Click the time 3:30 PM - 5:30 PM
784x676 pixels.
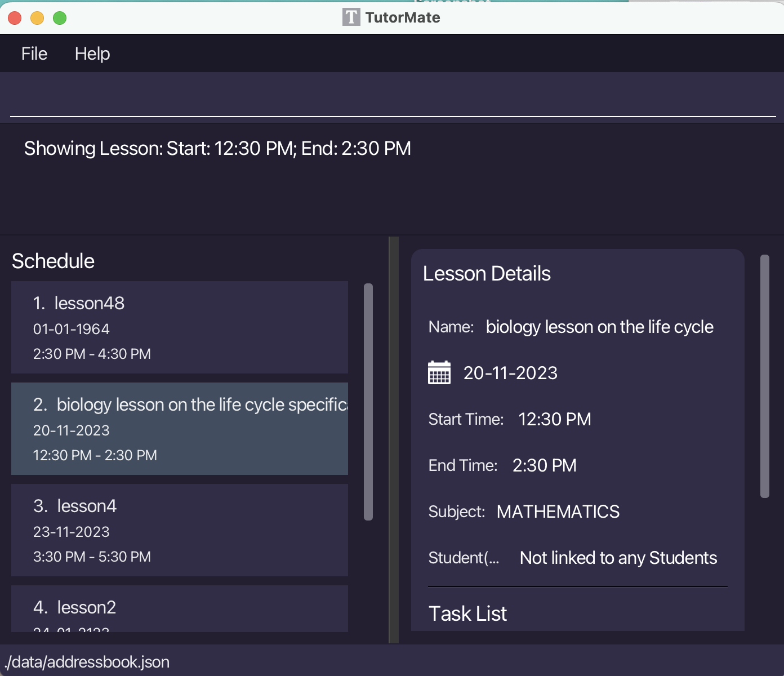92,557
